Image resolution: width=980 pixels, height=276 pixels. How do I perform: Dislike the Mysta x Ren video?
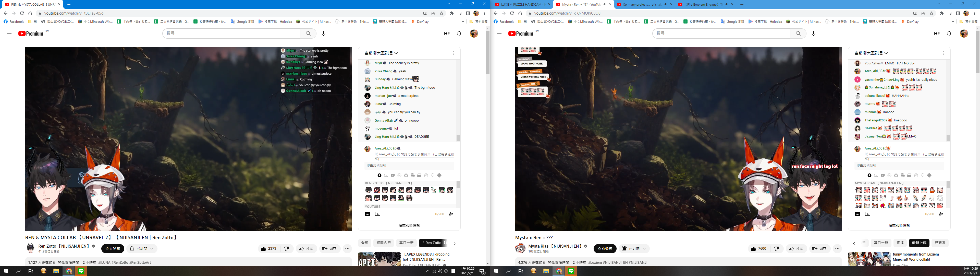point(776,249)
